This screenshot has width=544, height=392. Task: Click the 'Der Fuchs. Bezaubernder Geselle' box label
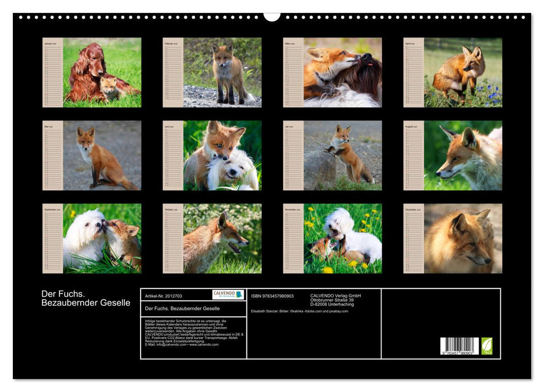(183, 309)
